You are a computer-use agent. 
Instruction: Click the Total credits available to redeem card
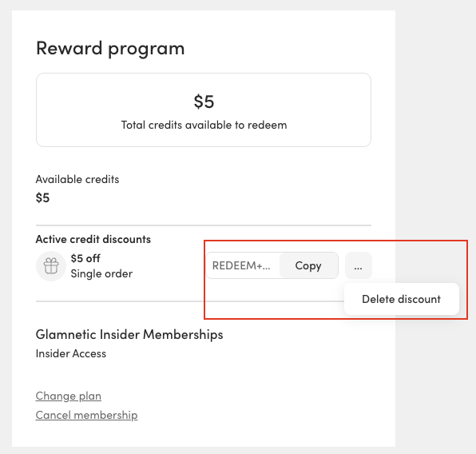[204, 110]
